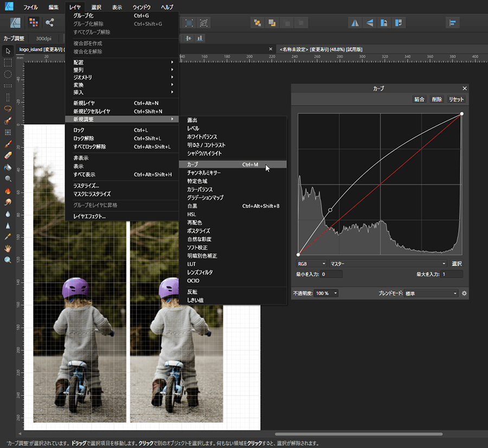
Task: Click the 最小を入力 input field
Action: [x=331, y=275]
